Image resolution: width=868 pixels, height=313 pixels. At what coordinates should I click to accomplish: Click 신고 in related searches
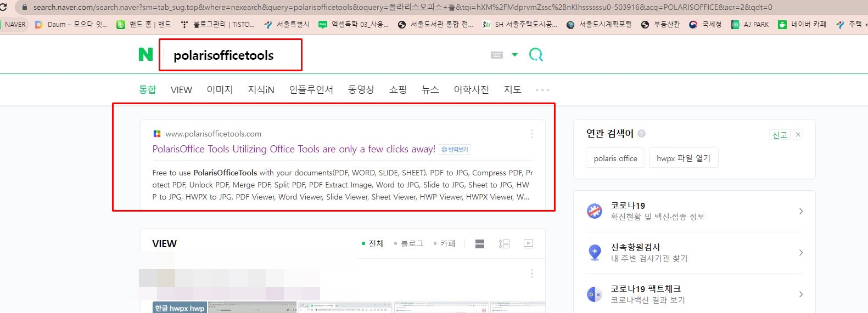[780, 134]
